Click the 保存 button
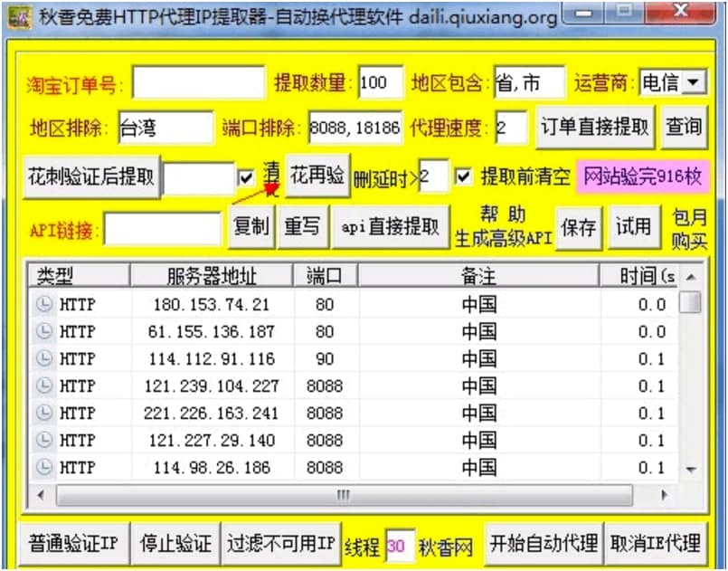This screenshot has height=571, width=728. click(x=579, y=228)
